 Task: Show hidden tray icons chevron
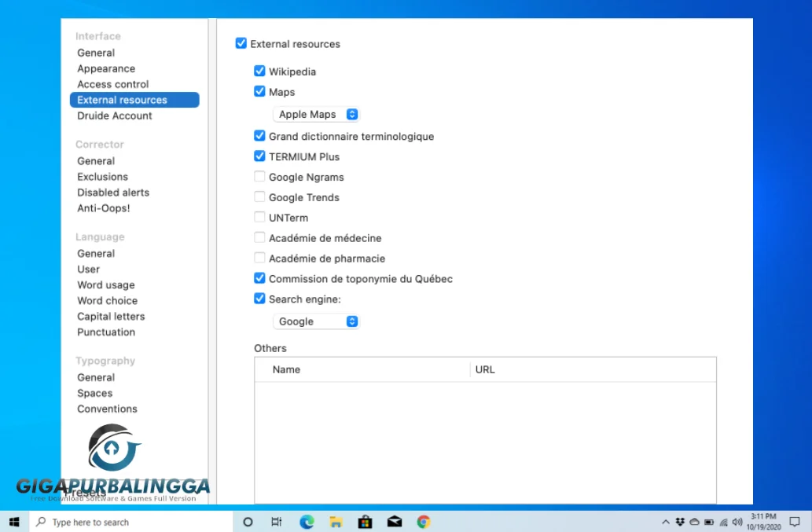pyautogui.click(x=666, y=522)
